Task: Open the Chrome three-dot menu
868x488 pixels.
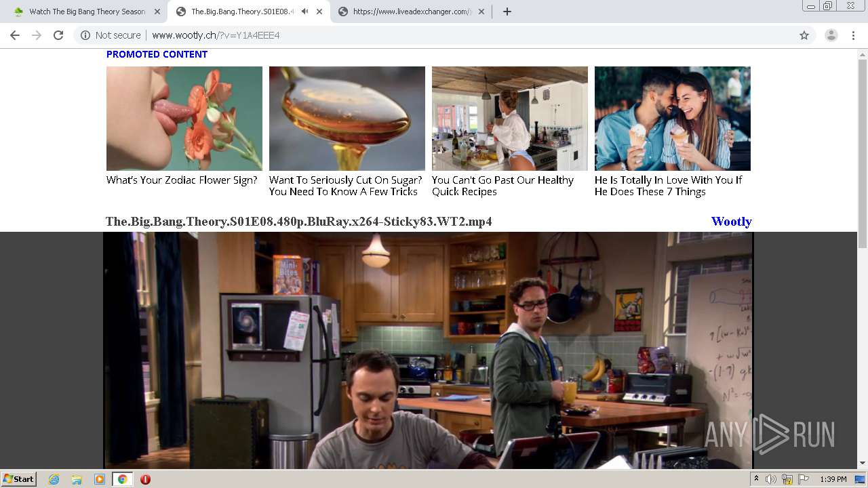Action: click(x=852, y=35)
